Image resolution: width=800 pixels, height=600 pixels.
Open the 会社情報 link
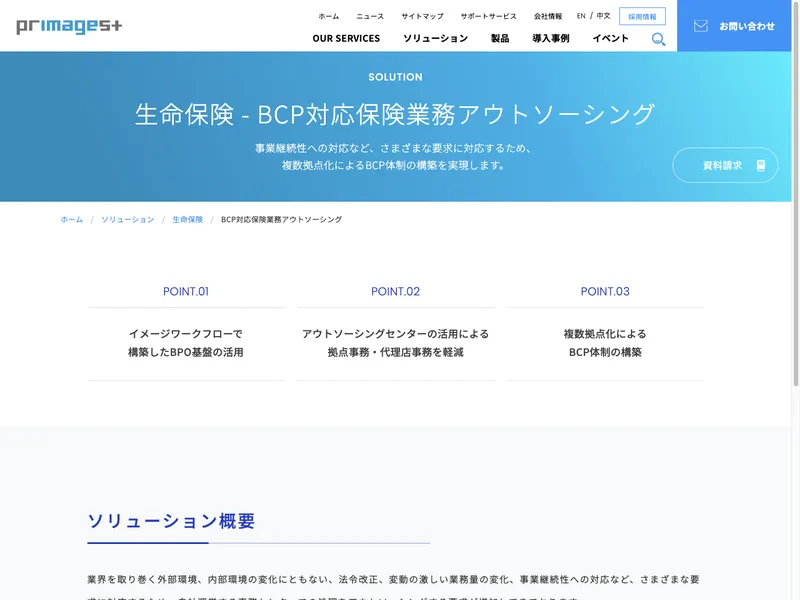point(548,16)
